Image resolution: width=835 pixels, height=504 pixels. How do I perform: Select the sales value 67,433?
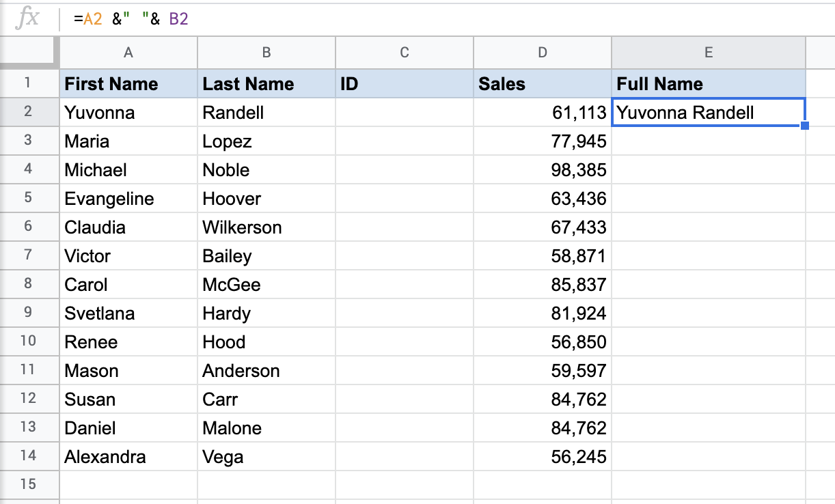(x=543, y=227)
